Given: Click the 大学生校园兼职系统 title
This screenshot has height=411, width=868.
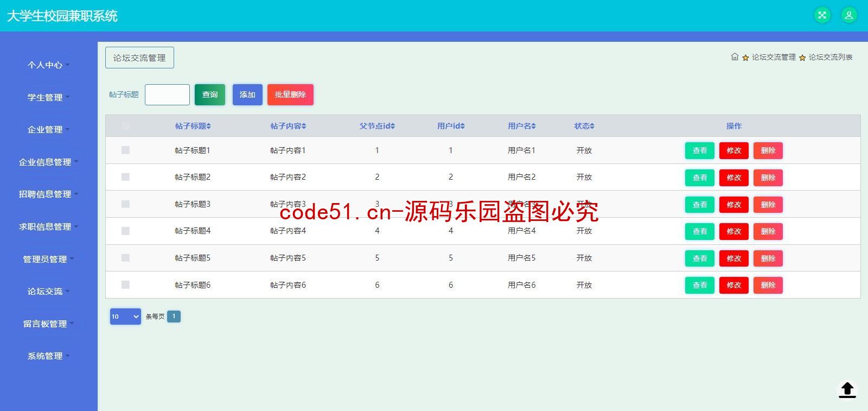Looking at the screenshot, I should tap(62, 16).
